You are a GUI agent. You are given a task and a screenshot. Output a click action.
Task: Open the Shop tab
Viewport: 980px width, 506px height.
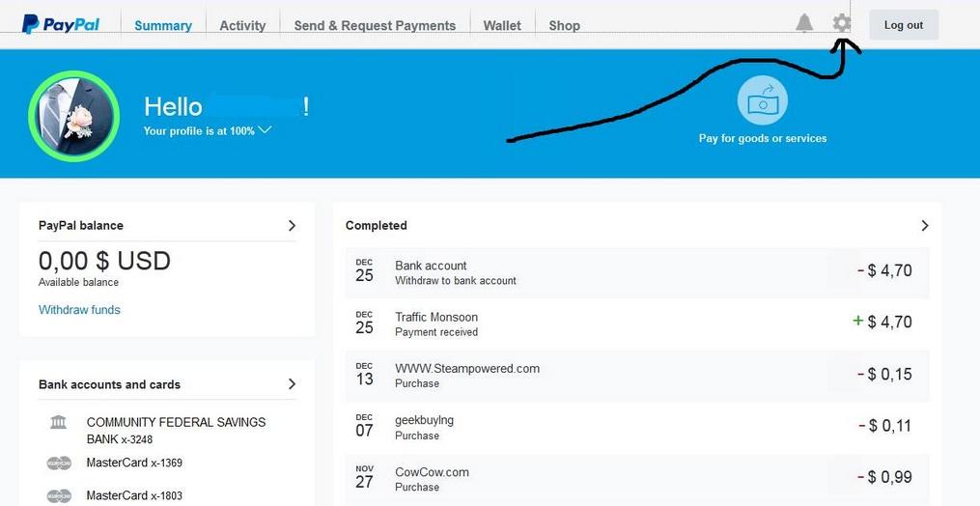click(x=565, y=26)
